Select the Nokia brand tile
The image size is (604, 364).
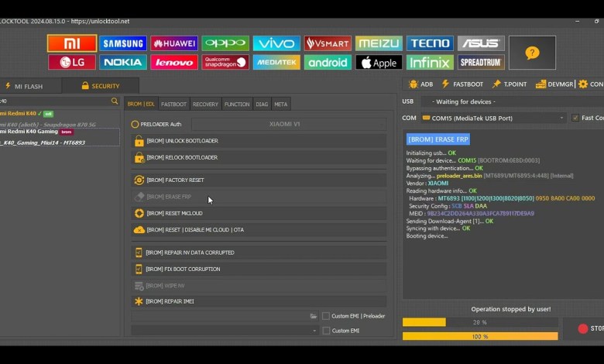123,62
